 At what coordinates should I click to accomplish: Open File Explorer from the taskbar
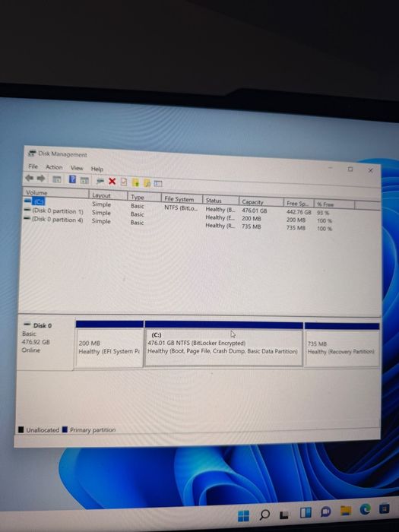click(346, 510)
